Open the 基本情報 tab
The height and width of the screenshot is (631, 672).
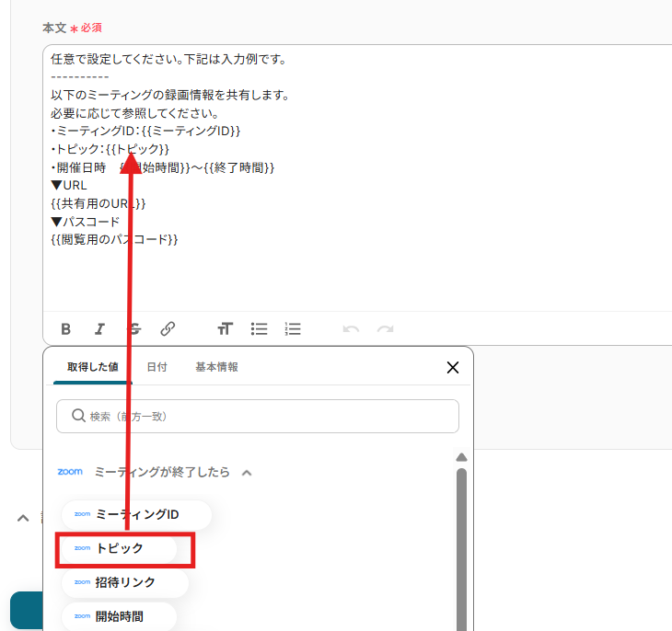pos(216,367)
